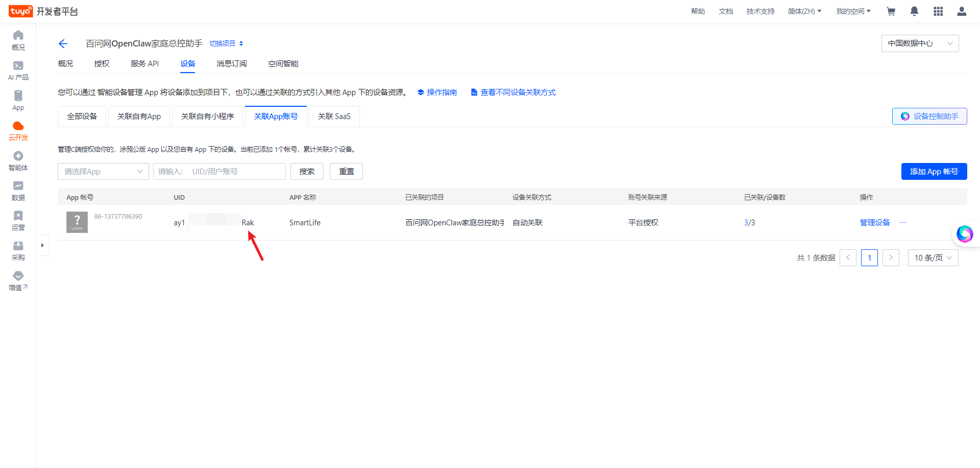The height and width of the screenshot is (468, 980).
Task: Open the 10 条/页 page size dropdown
Action: (933, 258)
